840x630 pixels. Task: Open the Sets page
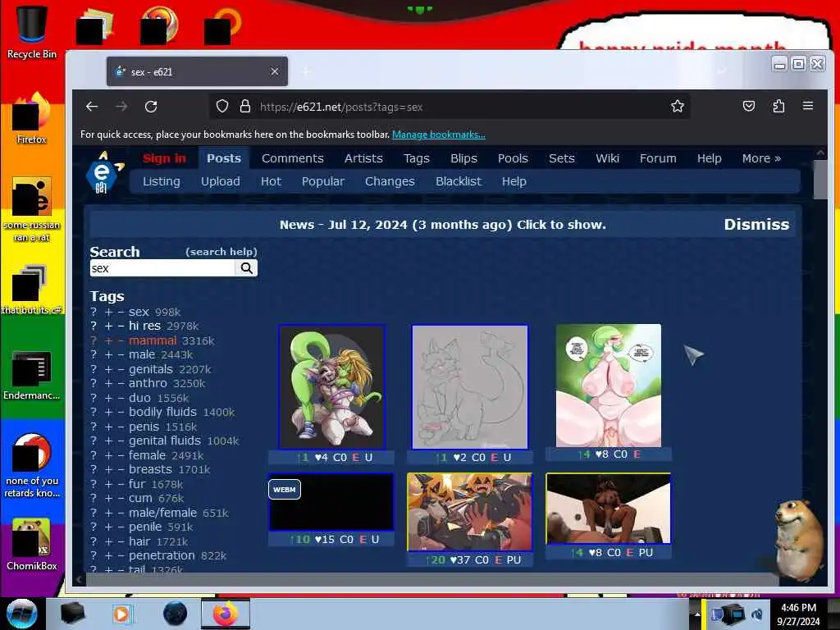[x=561, y=158]
